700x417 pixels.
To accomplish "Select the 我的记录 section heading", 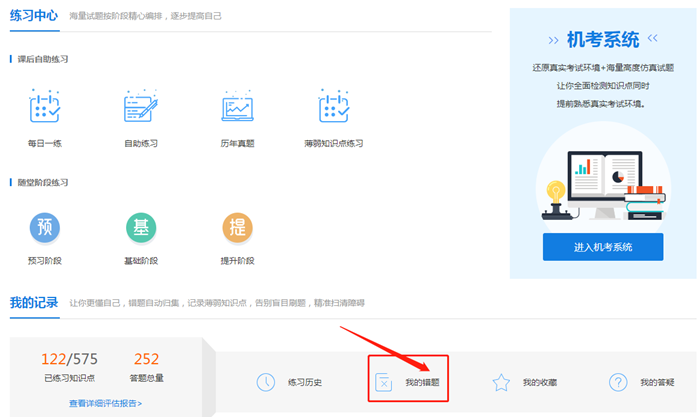I will 34,303.
